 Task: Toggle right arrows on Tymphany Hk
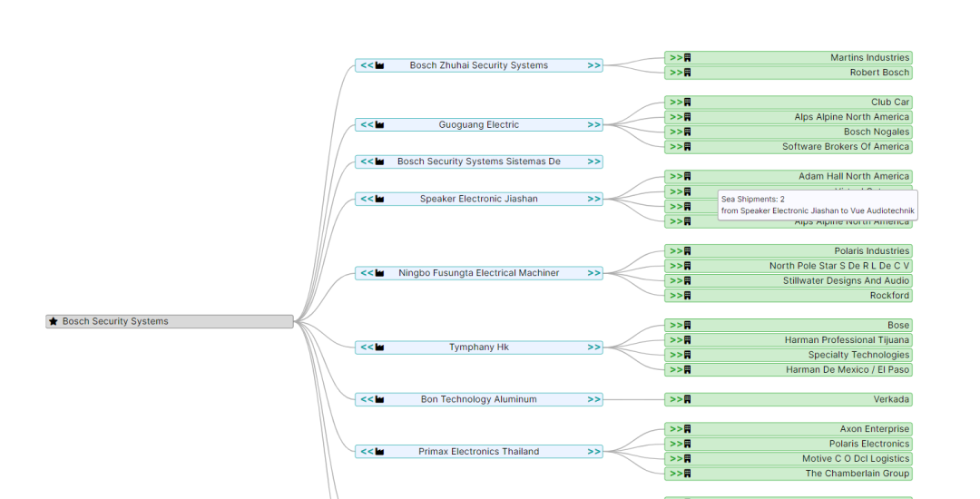coord(593,347)
